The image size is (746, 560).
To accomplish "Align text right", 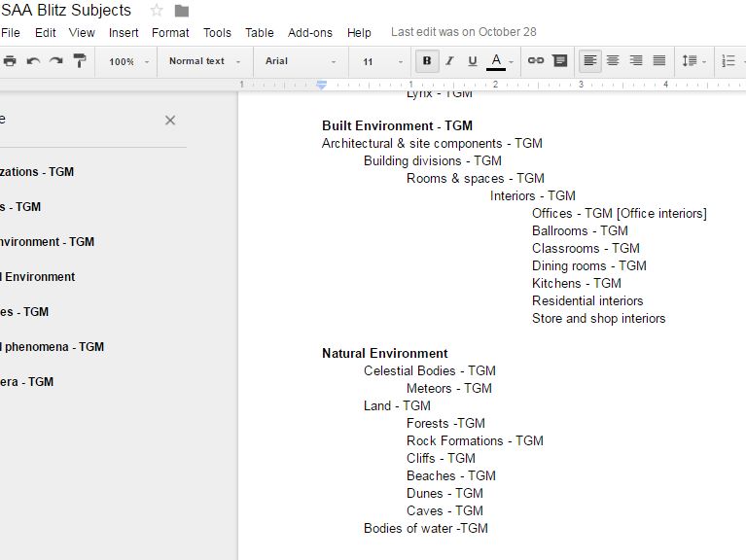I will tap(636, 60).
